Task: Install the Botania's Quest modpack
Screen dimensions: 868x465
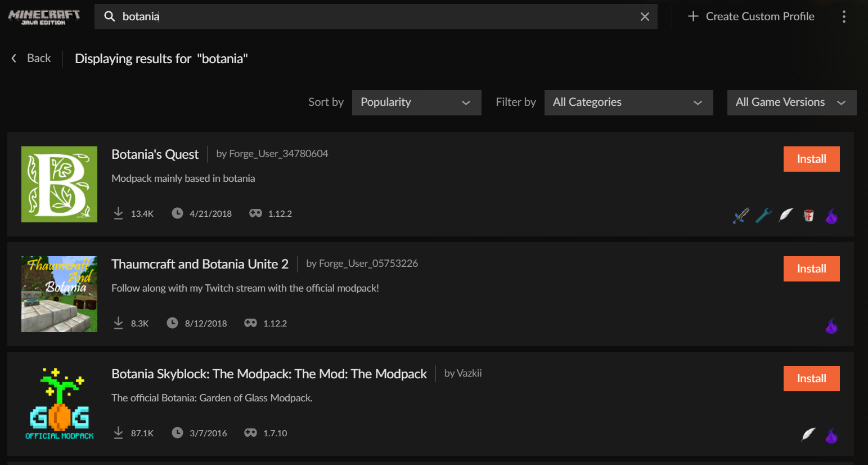Action: click(811, 159)
